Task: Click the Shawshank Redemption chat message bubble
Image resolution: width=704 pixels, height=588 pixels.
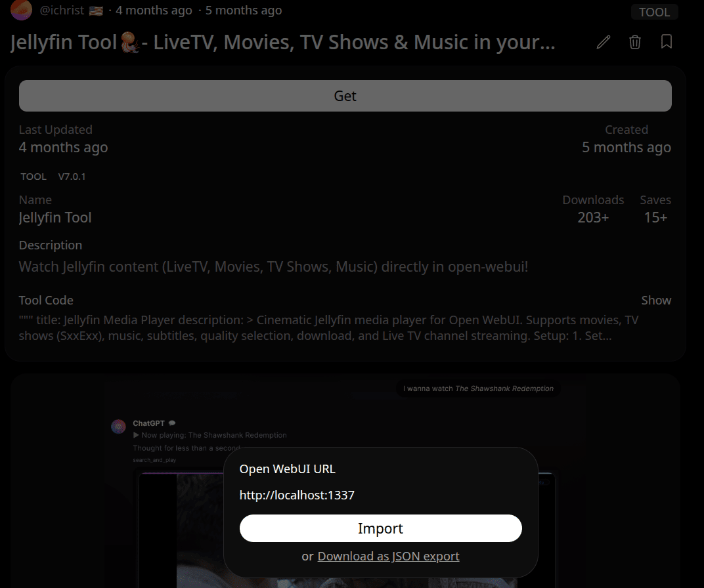Action: click(478, 388)
